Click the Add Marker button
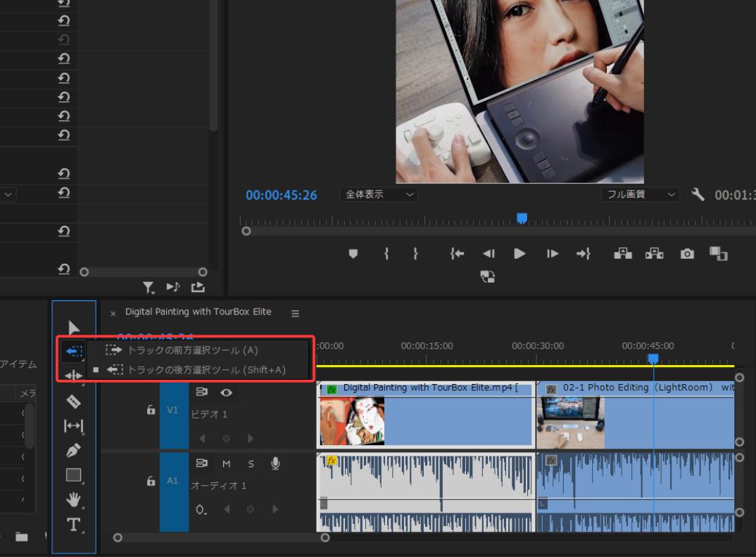Screen dimensions: 756x557 pos(353,254)
